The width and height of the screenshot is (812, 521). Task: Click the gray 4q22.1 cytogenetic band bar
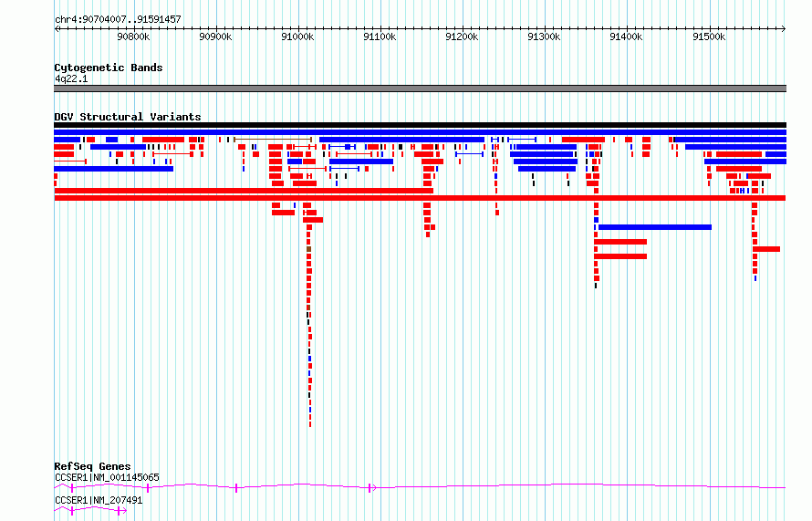[x=420, y=89]
